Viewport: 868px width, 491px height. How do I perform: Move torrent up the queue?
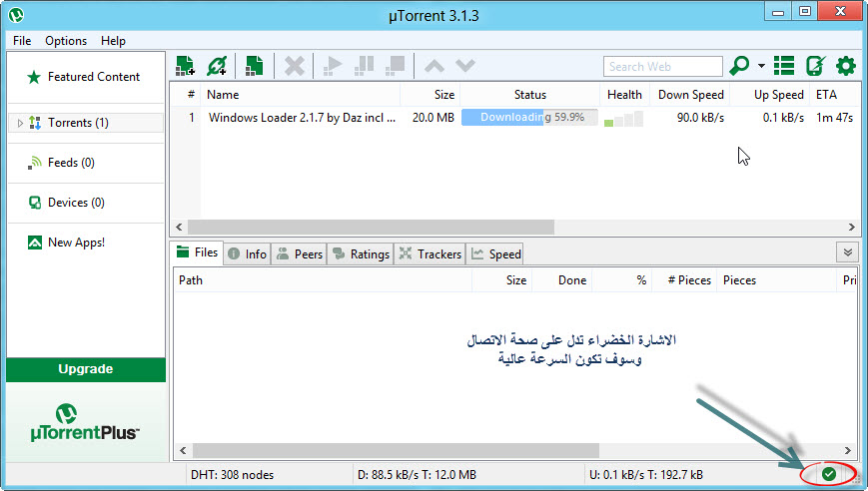tap(434, 66)
